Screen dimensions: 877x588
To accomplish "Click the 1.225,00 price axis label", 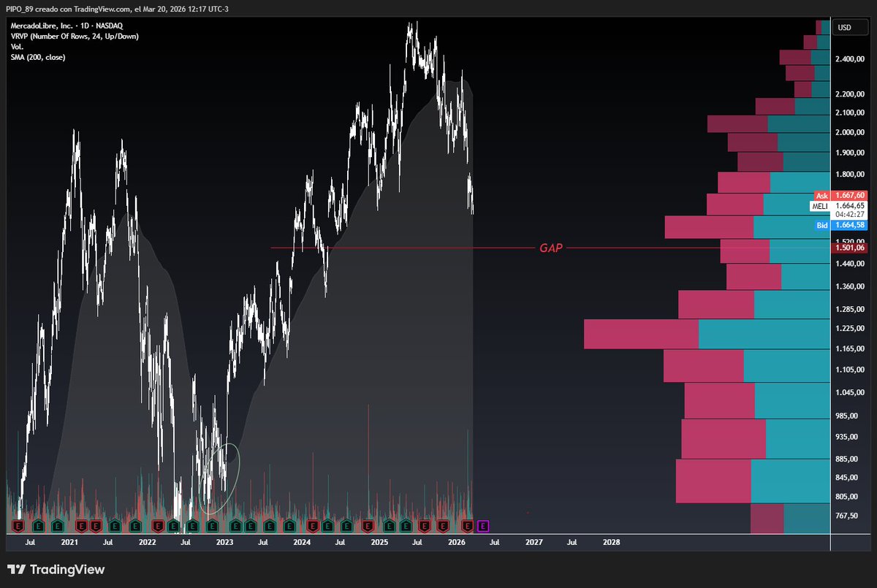I will [x=850, y=329].
